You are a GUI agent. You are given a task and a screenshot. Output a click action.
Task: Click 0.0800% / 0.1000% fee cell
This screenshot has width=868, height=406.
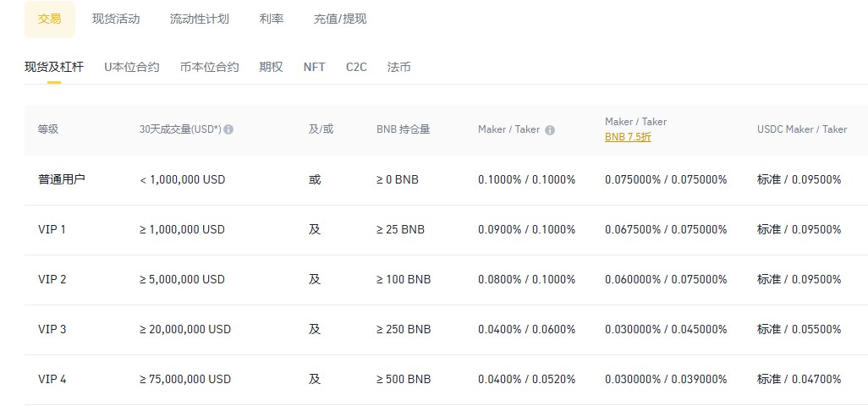click(x=527, y=279)
